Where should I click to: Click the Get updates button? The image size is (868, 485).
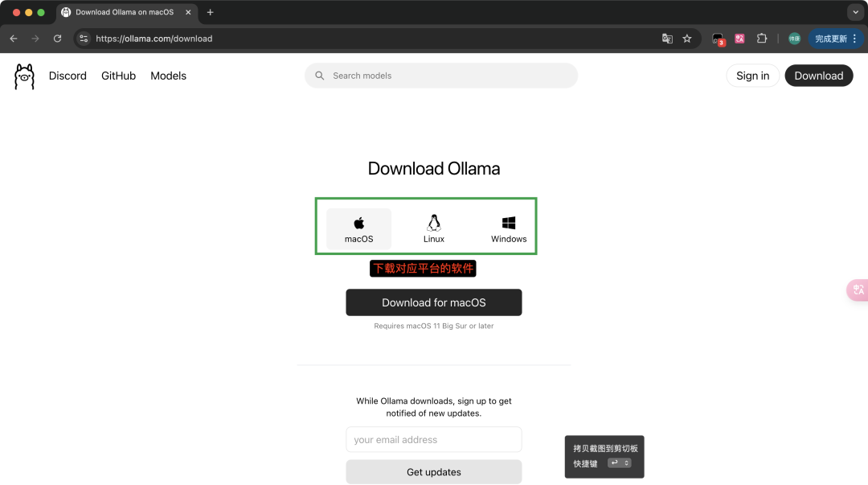(433, 472)
